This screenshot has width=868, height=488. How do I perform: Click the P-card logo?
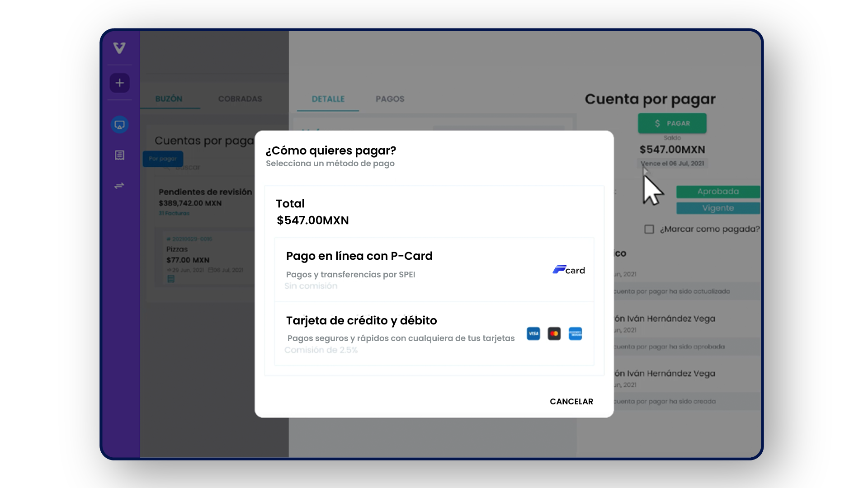(x=569, y=270)
